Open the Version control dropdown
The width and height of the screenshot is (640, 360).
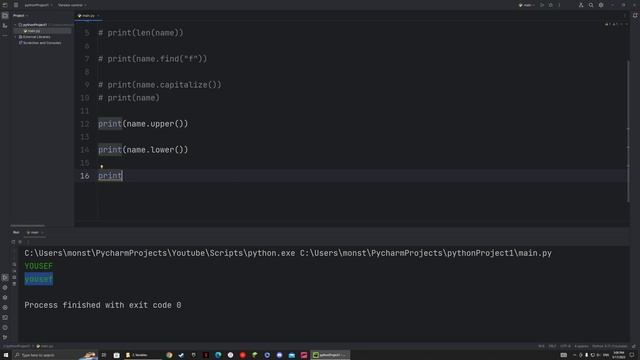(x=72, y=5)
